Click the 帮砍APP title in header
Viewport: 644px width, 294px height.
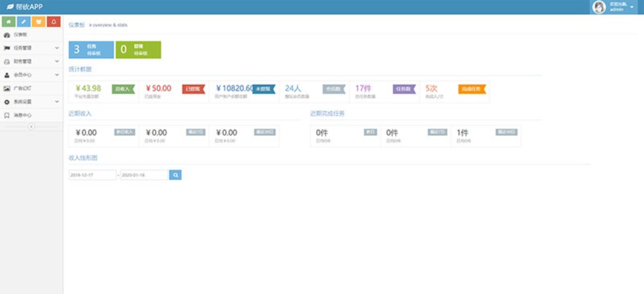coord(29,7)
